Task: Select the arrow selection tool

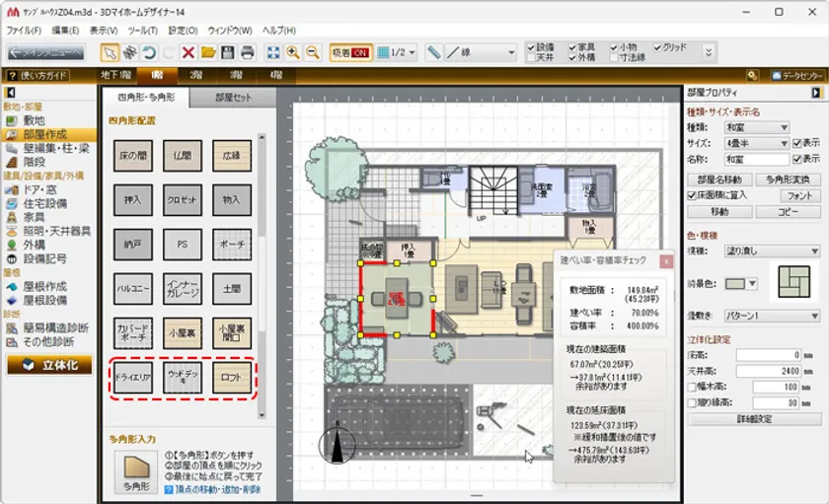Action: coord(111,52)
